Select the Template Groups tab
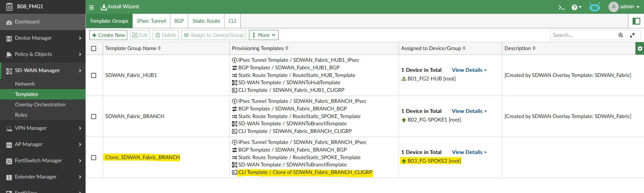Image resolution: width=644 pixels, height=193 pixels. point(109,21)
